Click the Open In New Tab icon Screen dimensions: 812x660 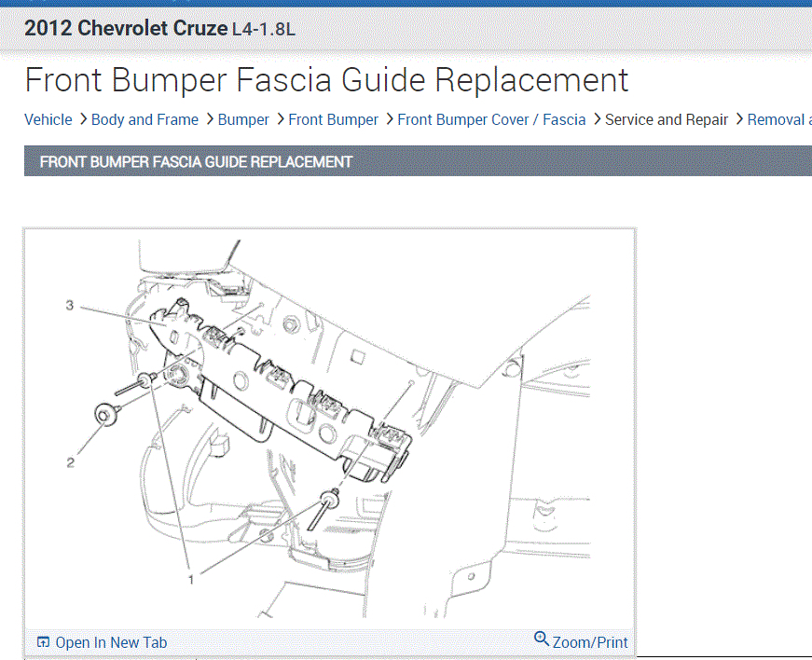coord(43,642)
